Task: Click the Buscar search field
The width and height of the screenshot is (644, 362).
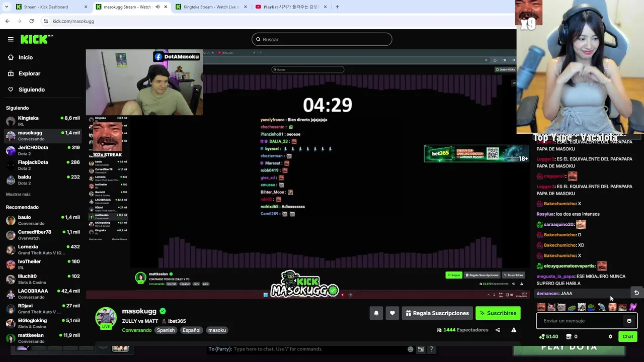Action: pos(322,39)
